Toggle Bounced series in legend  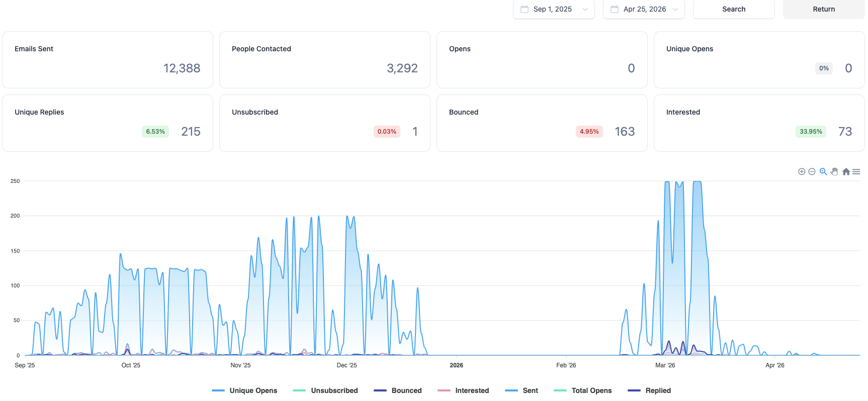pos(398,390)
